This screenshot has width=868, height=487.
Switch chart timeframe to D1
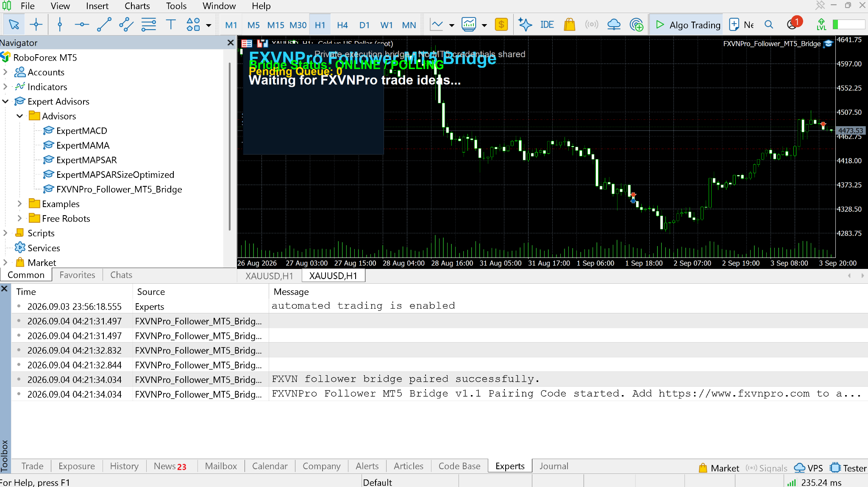(x=364, y=25)
